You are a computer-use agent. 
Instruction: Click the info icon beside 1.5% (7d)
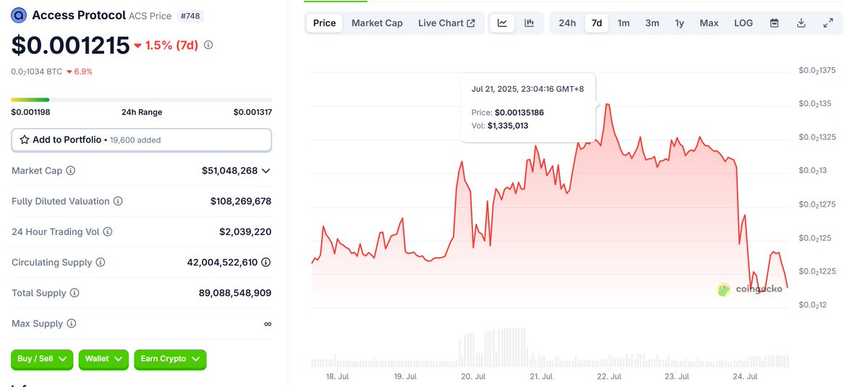(x=208, y=45)
